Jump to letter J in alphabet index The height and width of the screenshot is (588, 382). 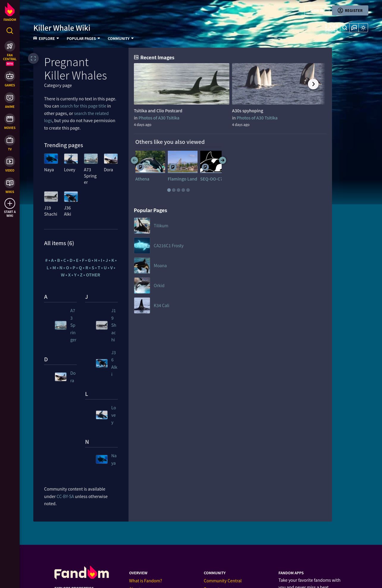click(x=107, y=260)
